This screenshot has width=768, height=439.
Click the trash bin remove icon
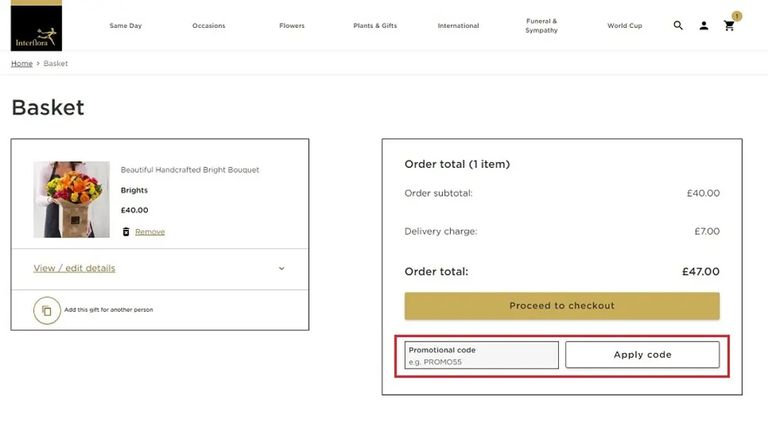(126, 232)
